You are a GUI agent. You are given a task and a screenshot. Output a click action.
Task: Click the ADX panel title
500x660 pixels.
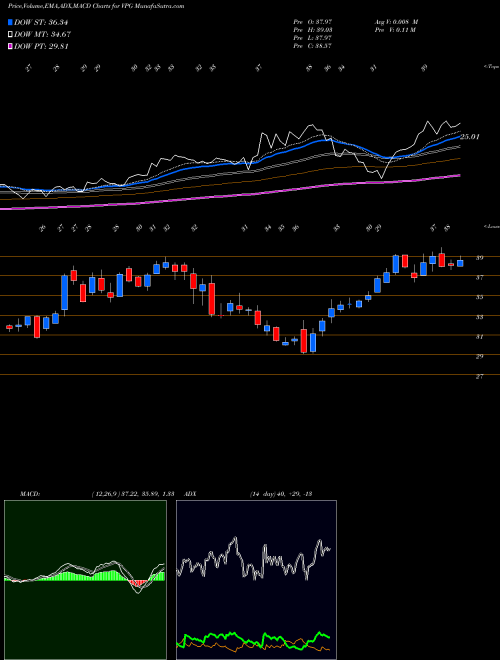click(x=191, y=494)
